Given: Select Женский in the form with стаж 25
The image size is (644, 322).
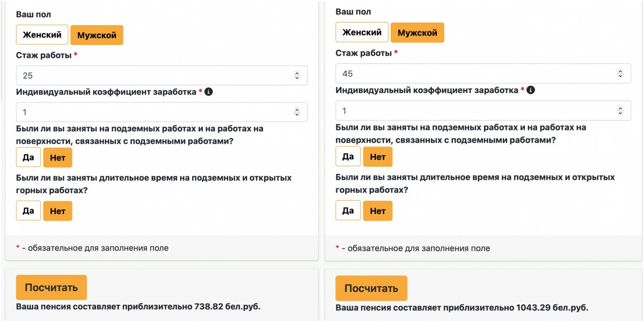Looking at the screenshot, I should [42, 35].
